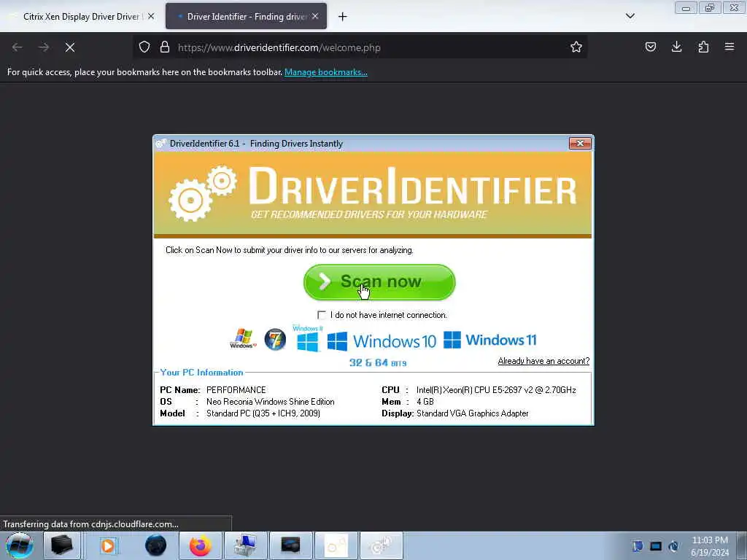Save page to Pocket icon

pyautogui.click(x=650, y=47)
